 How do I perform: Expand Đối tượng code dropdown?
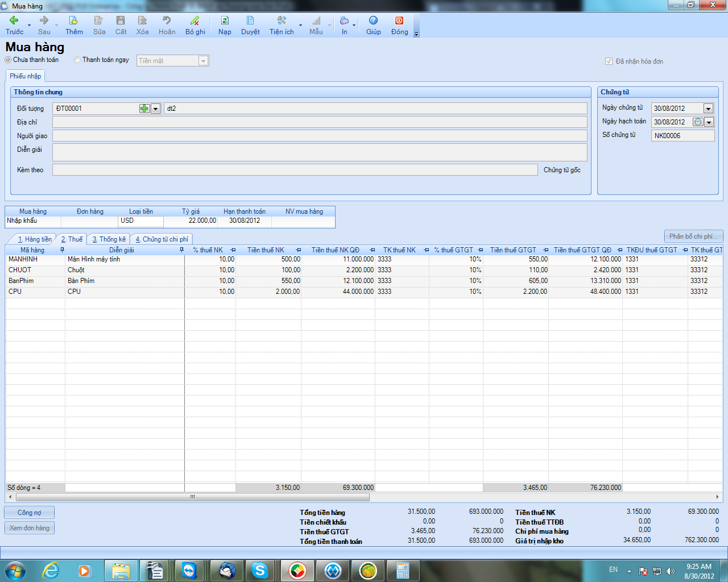155,109
